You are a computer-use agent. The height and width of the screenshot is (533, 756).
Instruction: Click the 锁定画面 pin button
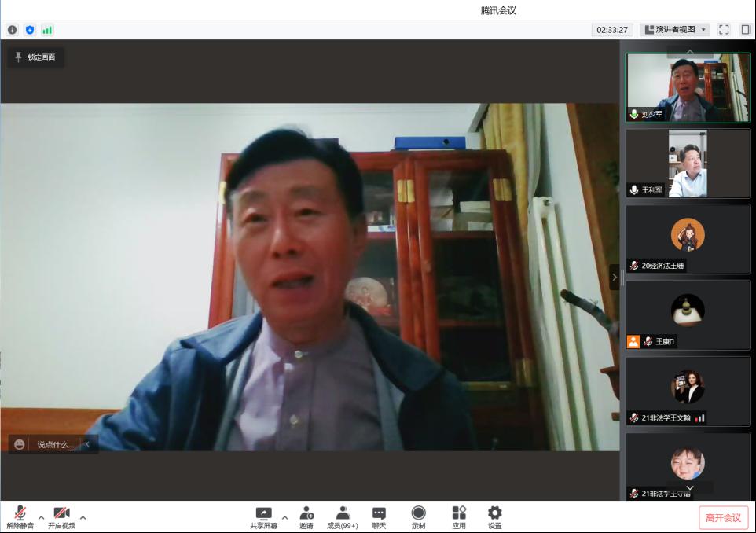[x=35, y=57]
